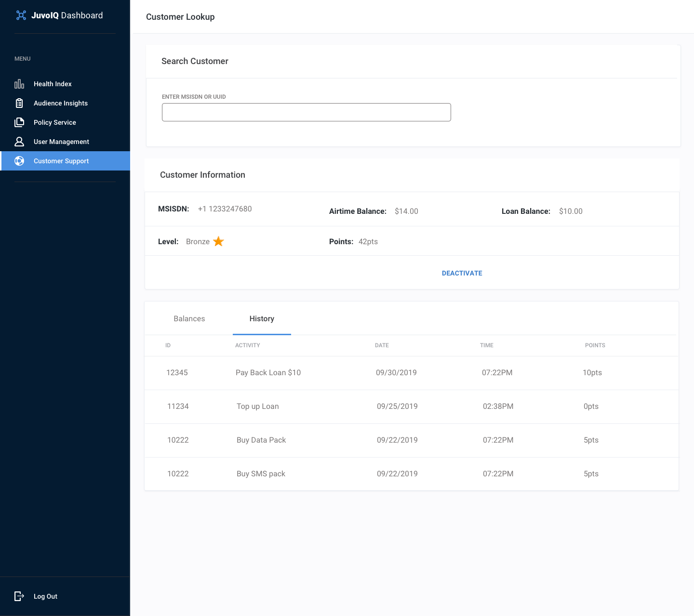This screenshot has width=694, height=616.
Task: Click the 42pts points value
Action: click(x=368, y=242)
